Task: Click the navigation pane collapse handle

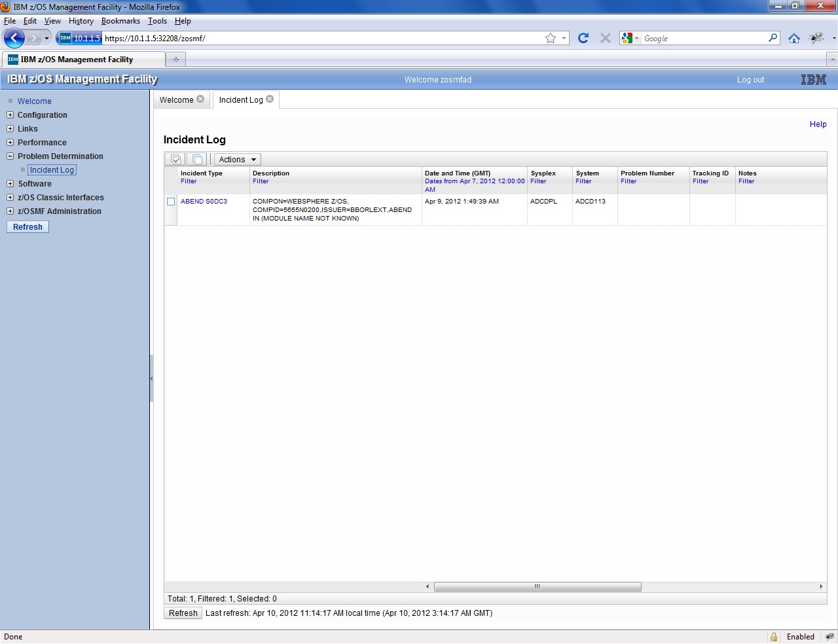Action: point(151,378)
